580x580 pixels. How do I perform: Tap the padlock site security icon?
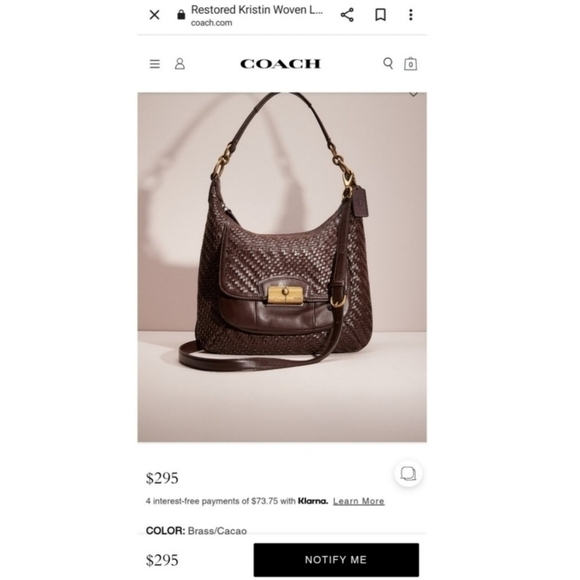(181, 14)
